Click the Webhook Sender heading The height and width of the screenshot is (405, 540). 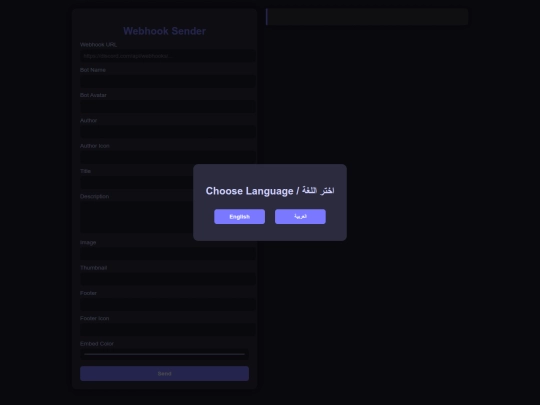[x=164, y=31]
